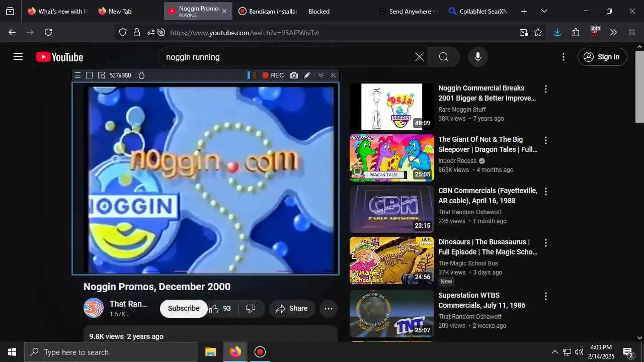
Task: Open the channel avatar beside That Ran...
Action: [94, 308]
